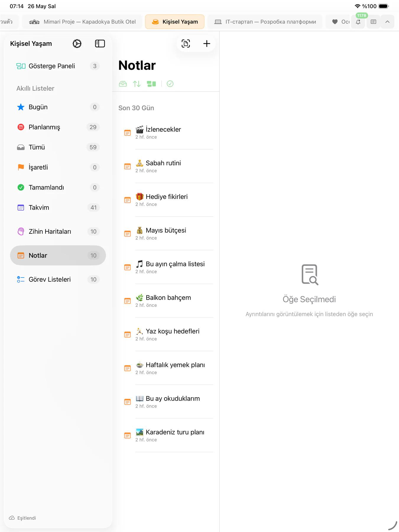Select the Bugün smart list
This screenshot has height=532, width=399.
[x=58, y=107]
